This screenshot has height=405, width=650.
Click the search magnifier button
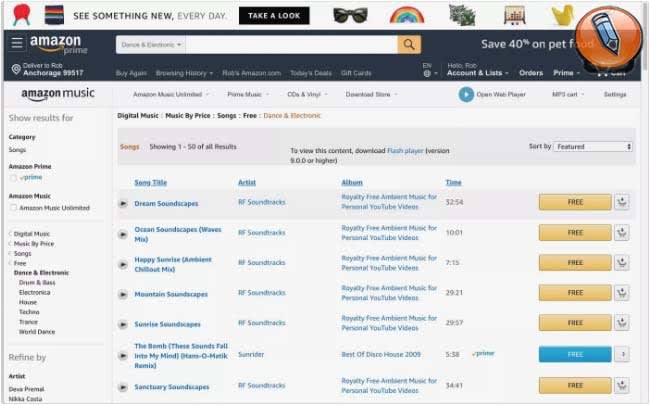[x=409, y=44]
